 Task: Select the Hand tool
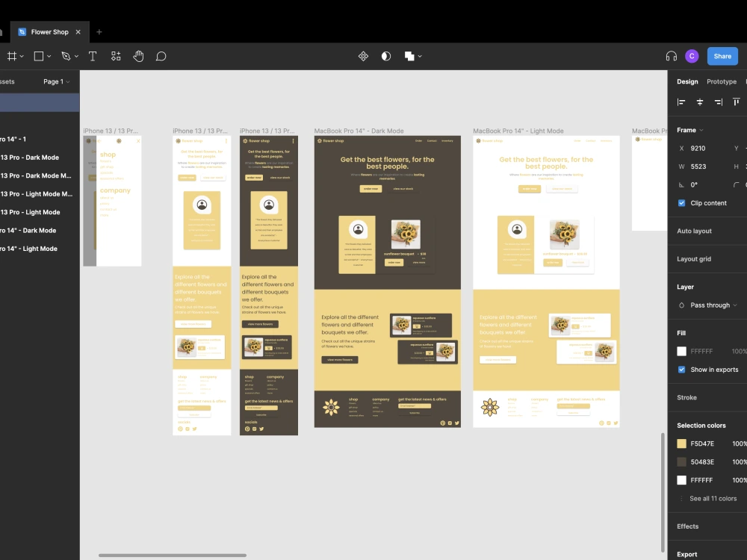(138, 56)
